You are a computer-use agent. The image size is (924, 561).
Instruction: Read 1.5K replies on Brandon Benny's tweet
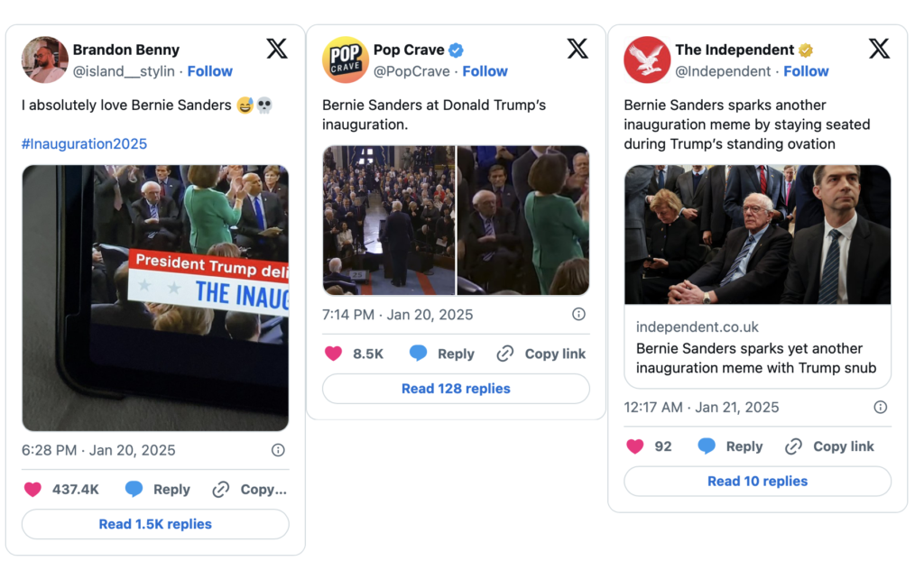155,524
